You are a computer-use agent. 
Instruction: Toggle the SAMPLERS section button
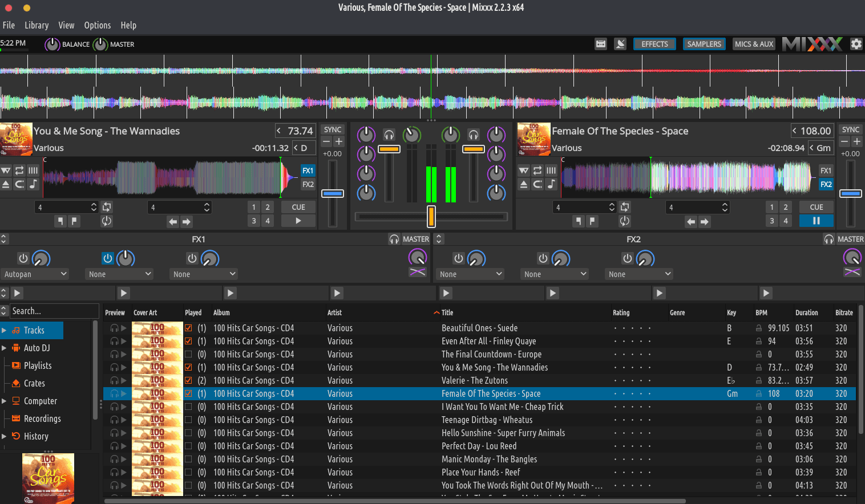[x=704, y=44]
